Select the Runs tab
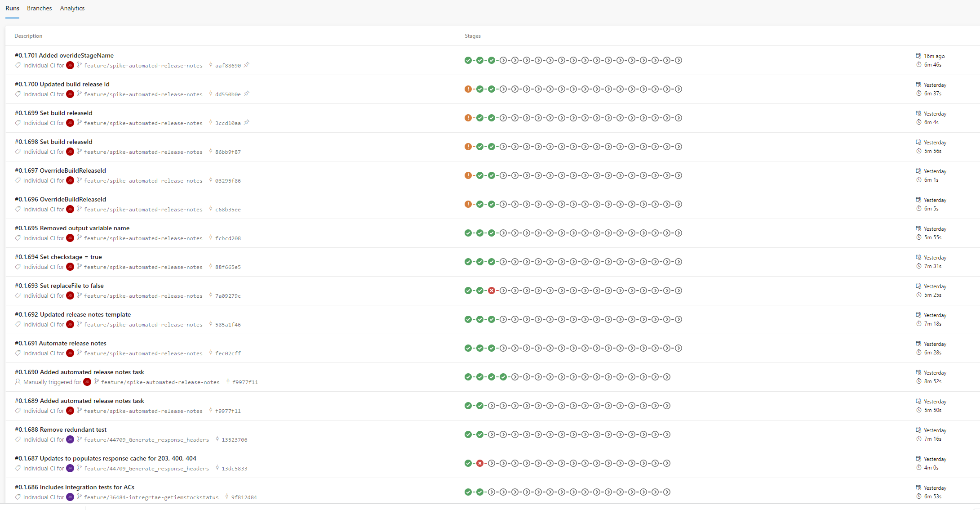The width and height of the screenshot is (980, 510). pyautogui.click(x=12, y=8)
